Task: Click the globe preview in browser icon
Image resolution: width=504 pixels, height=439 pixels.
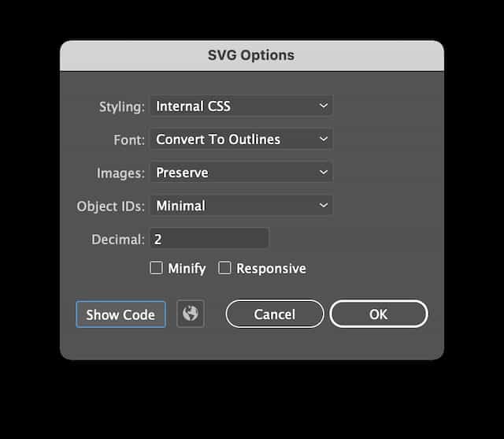Action: click(191, 314)
